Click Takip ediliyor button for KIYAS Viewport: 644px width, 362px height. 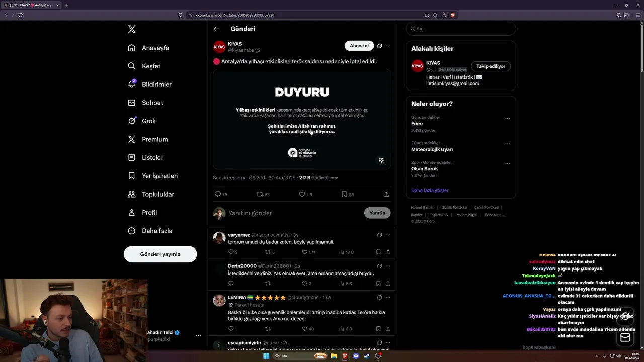click(x=491, y=66)
